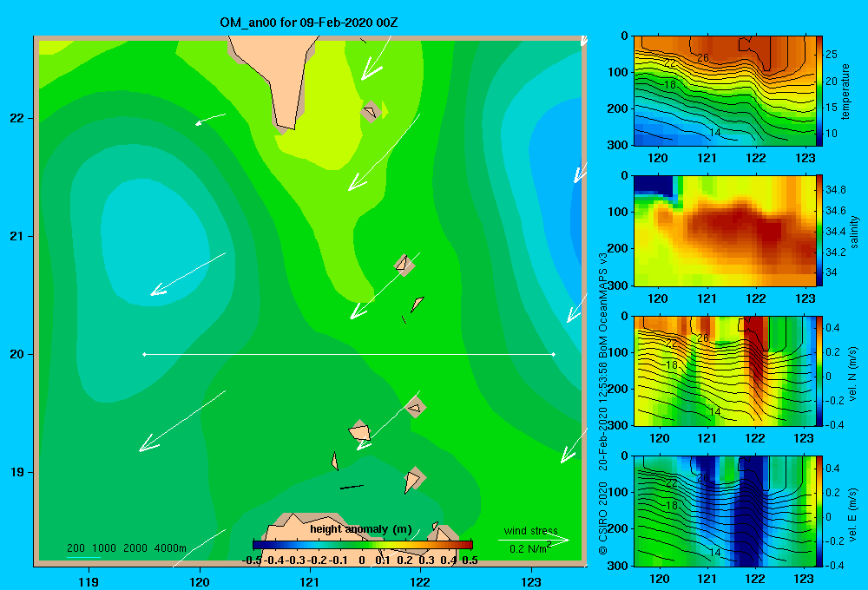Click latitude label "20" on main map axis

(17, 354)
